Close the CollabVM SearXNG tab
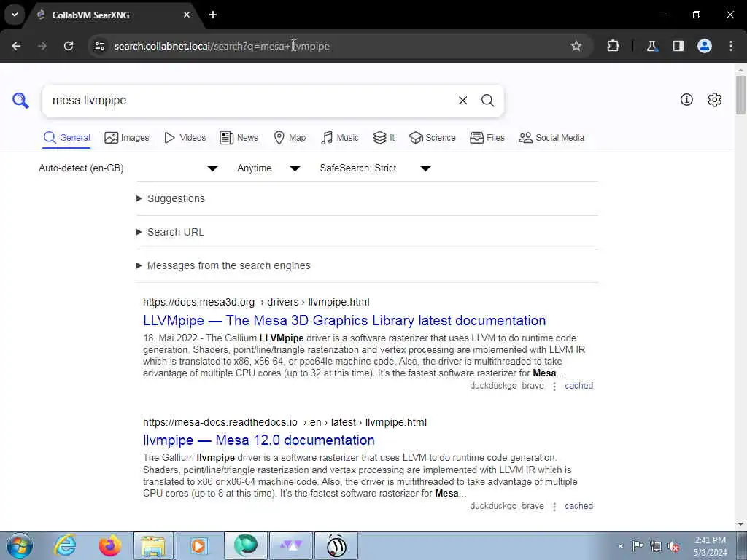Screen dimensions: 747x560 coord(187,15)
